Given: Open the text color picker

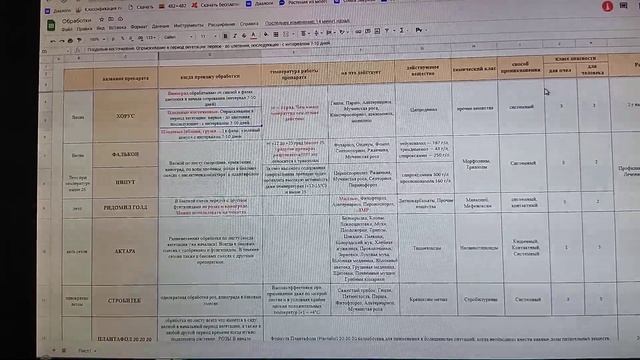Looking at the screenshot, I should point(253,35).
